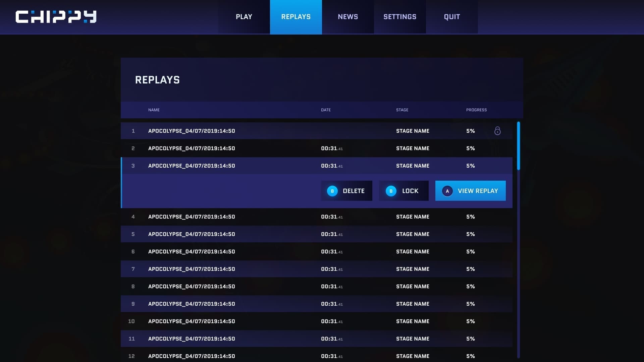
Task: Select replay row 7 name
Action: pyautogui.click(x=192, y=269)
